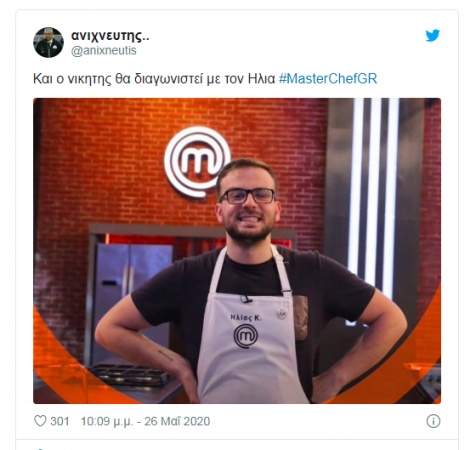Click the Ηλίας Κ. name on the apron
Image resolution: width=476 pixels, height=450 pixels.
click(246, 317)
